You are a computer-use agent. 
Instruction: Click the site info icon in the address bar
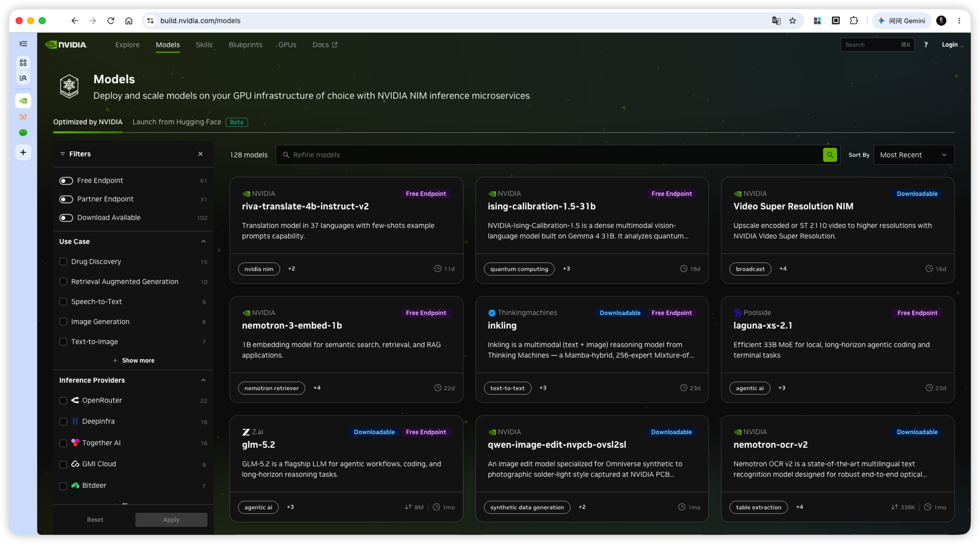pyautogui.click(x=150, y=21)
